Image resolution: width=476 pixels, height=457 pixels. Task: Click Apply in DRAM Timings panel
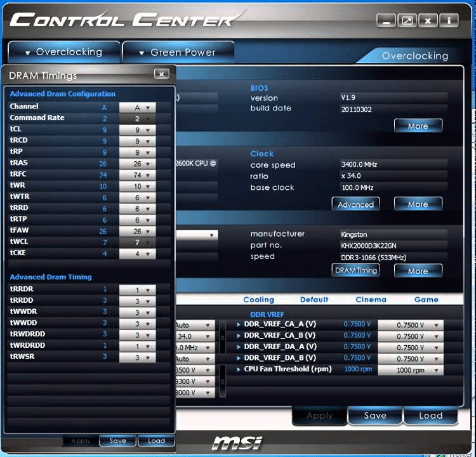[81, 440]
